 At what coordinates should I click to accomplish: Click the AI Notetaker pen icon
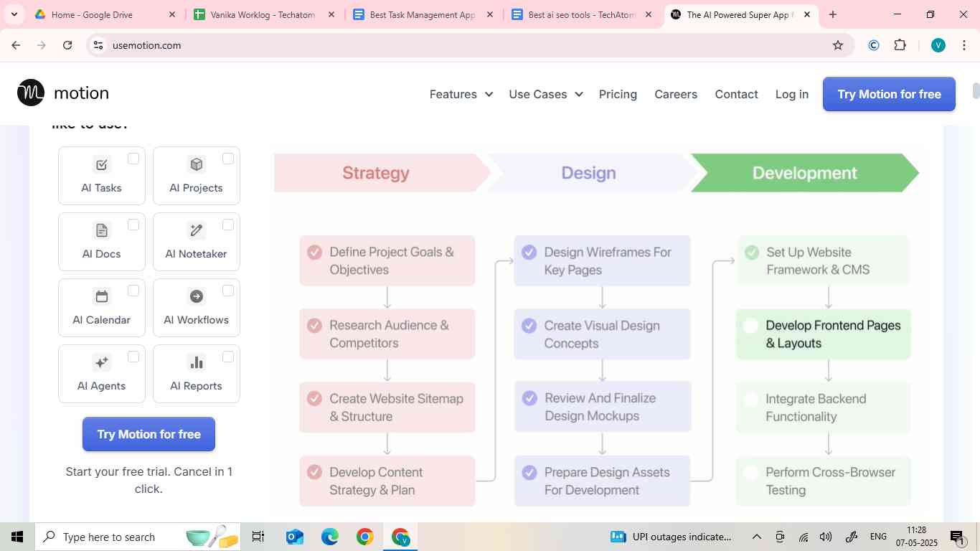click(x=196, y=230)
